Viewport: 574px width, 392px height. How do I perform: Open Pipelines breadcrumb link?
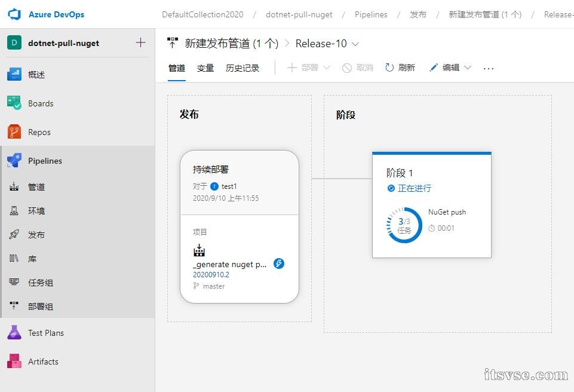pos(371,15)
